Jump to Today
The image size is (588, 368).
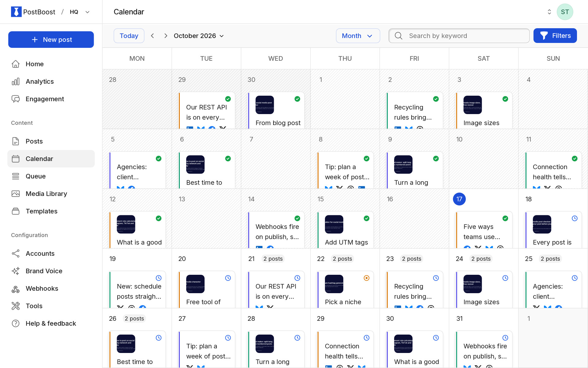(129, 36)
